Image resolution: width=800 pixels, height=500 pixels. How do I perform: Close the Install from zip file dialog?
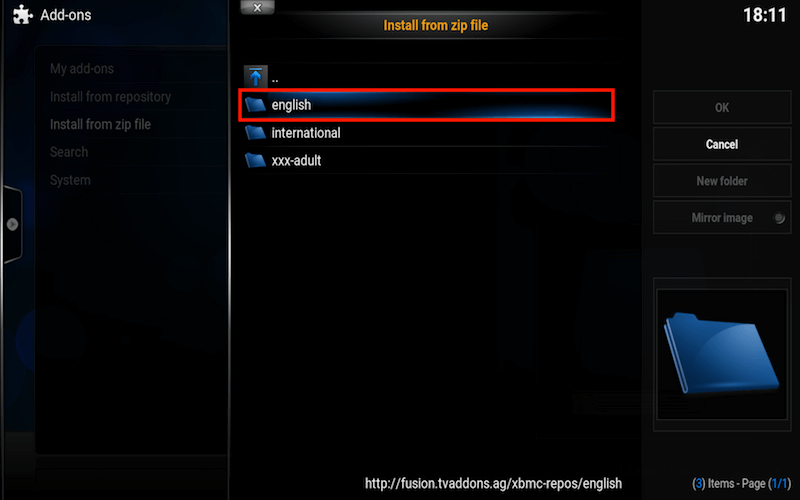(257, 7)
